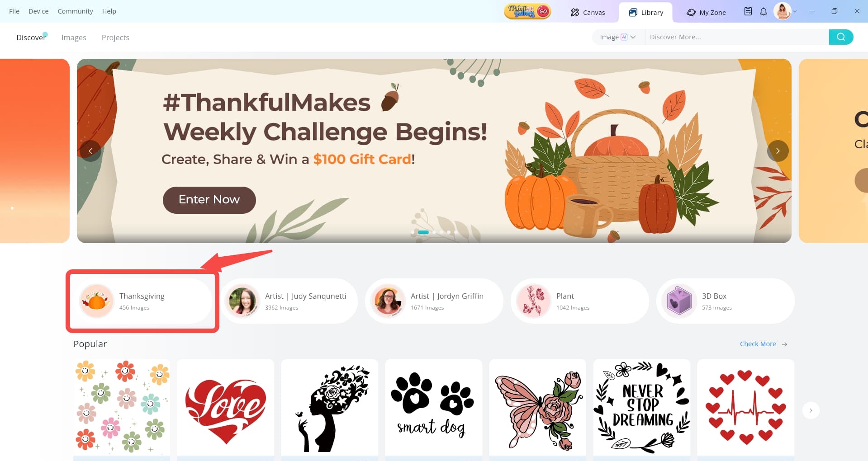This screenshot has width=868, height=461.
Task: Switch to the Canvas tab
Action: (x=588, y=12)
